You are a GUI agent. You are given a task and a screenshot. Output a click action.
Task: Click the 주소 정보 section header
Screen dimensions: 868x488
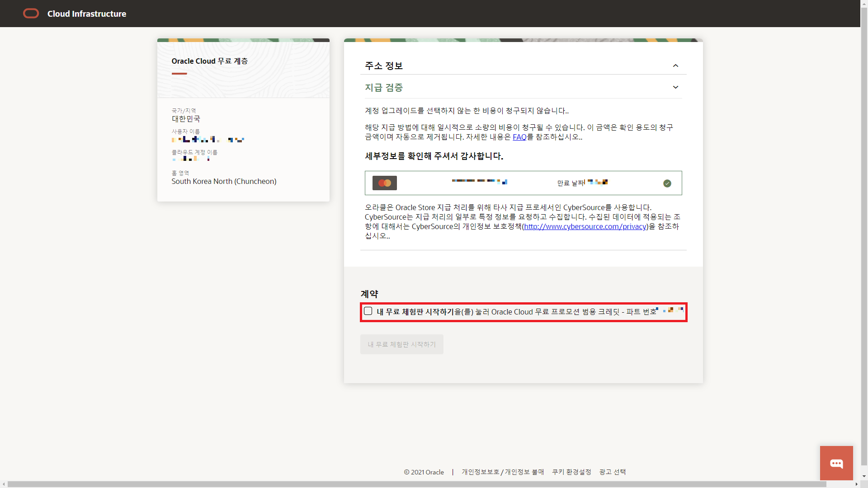pos(384,66)
